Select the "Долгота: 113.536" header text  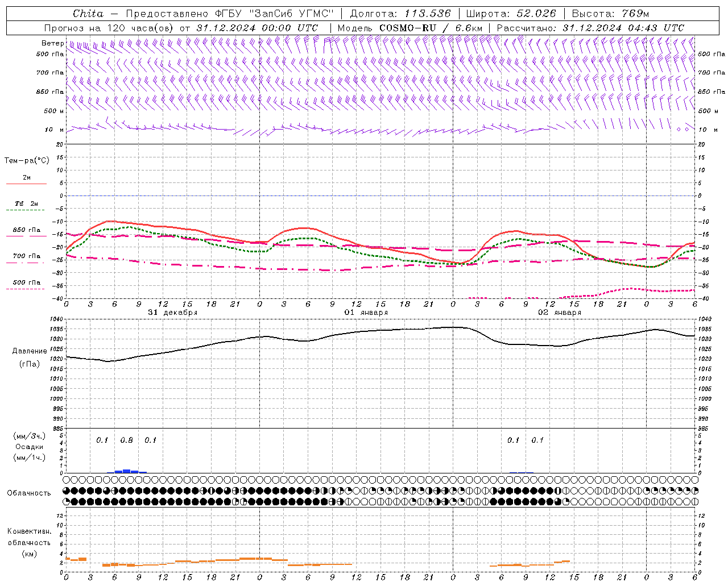400,14
